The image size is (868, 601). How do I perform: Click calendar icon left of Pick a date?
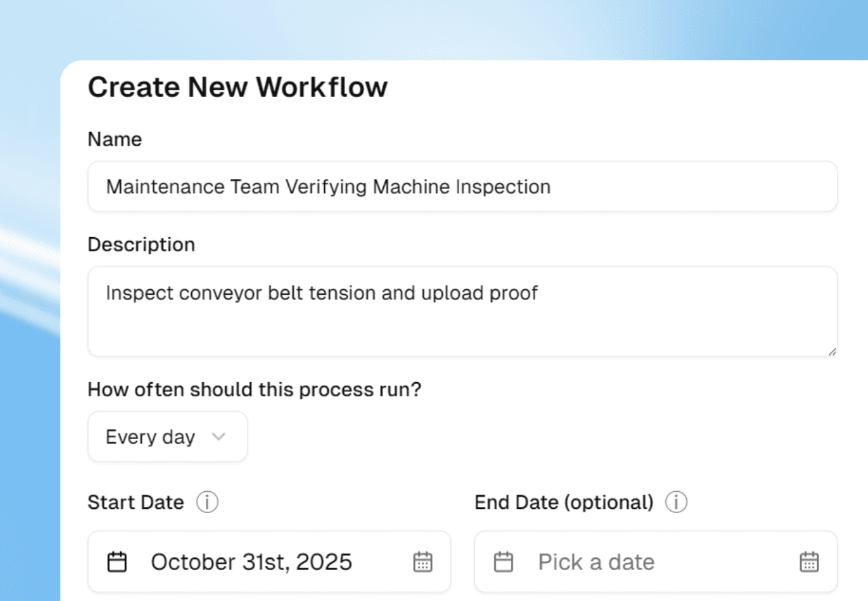tap(503, 562)
